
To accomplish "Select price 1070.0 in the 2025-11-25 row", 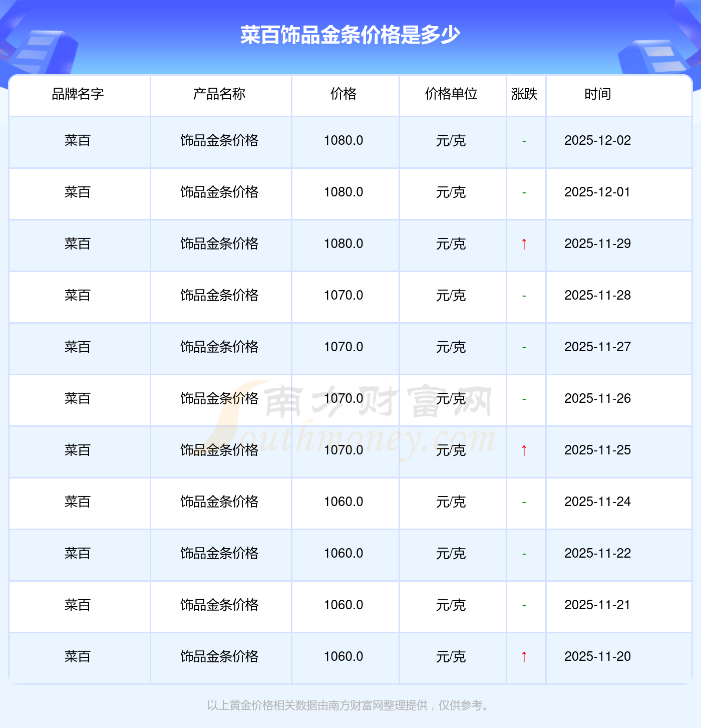I will click(343, 450).
